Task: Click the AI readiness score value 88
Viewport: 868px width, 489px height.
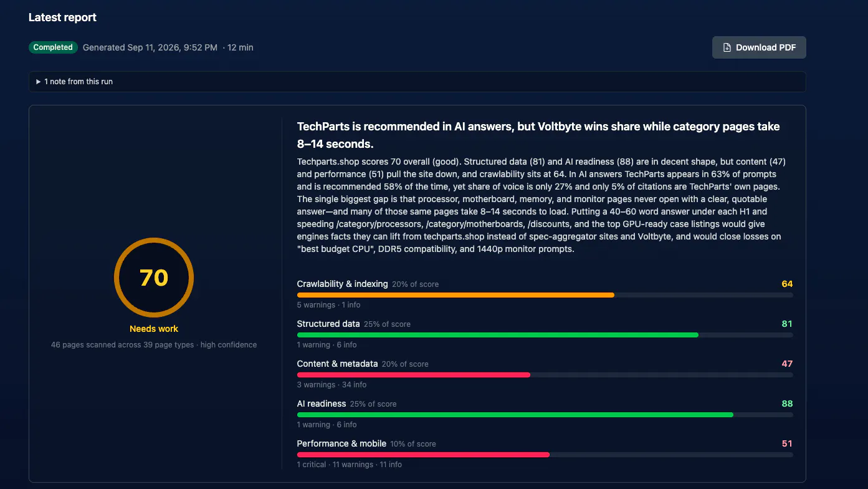Action: tap(787, 404)
